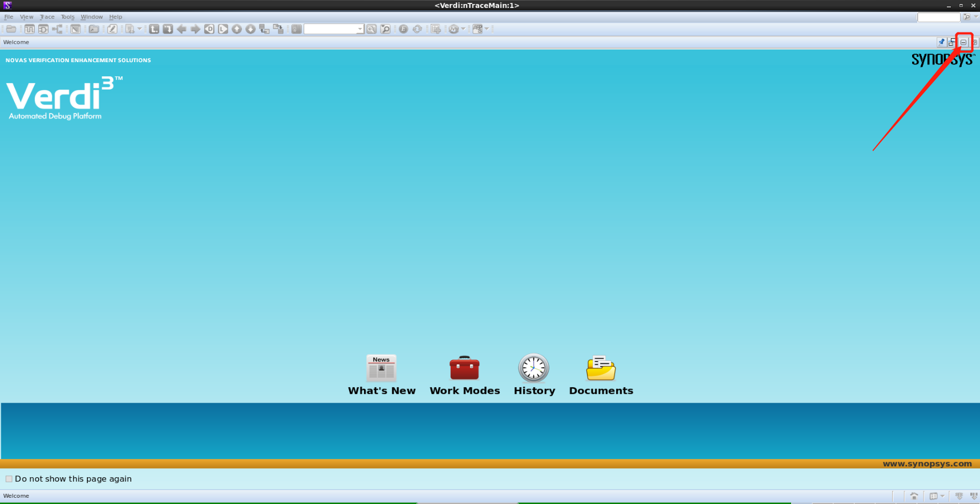Click the circular 'E' toolbar icon
The image size is (980, 504).
tap(403, 29)
